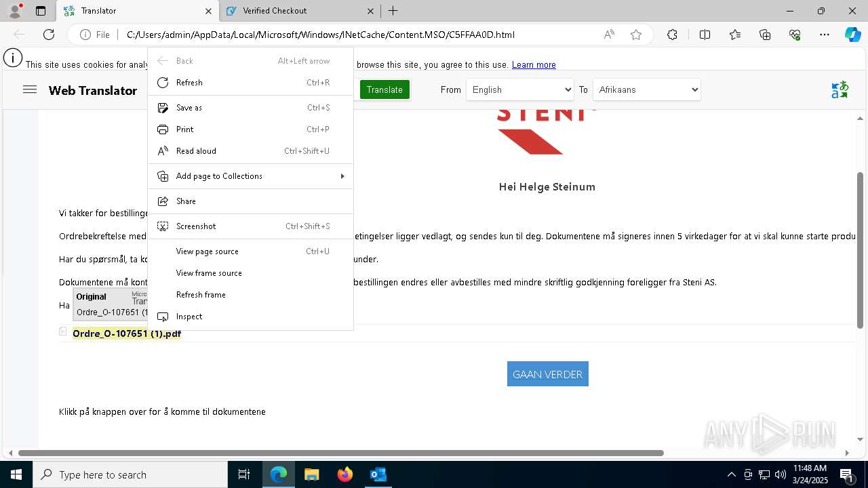Open the Copilot sidebar icon
Viewport: 868px width, 488px height.
852,35
